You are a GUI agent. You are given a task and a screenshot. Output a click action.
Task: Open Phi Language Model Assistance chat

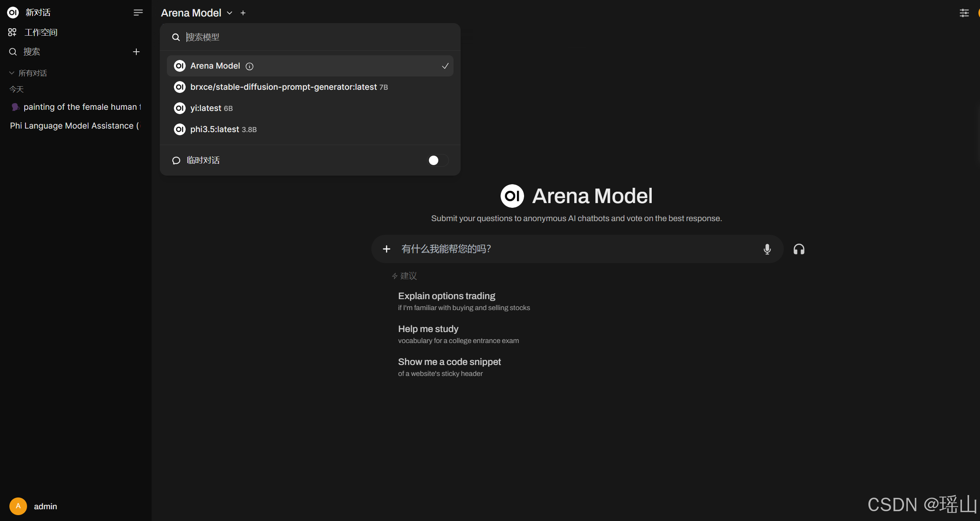coord(74,126)
